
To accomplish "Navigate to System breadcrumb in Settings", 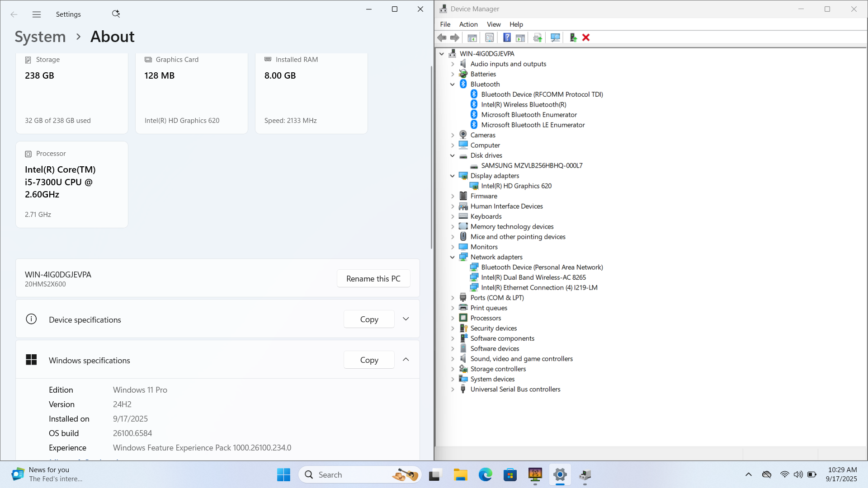I will coord(40,37).
